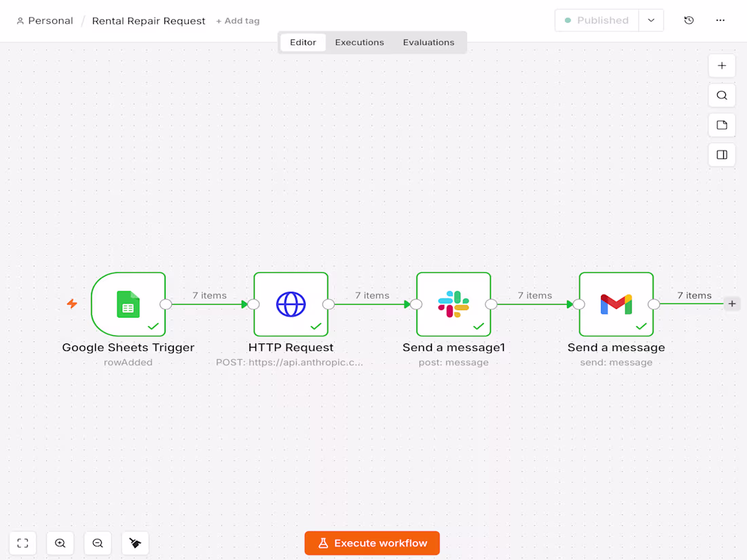Click the HTTP Request output connector
This screenshot has width=747, height=560.
coord(329,304)
